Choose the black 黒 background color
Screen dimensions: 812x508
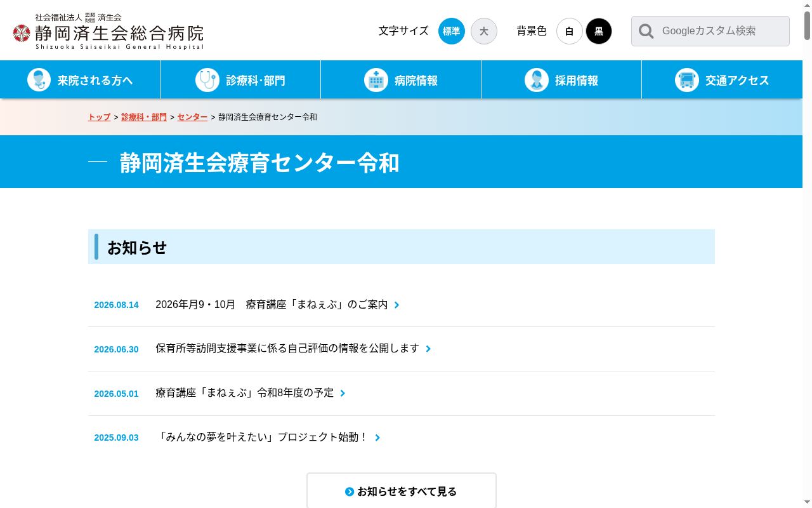click(x=599, y=31)
